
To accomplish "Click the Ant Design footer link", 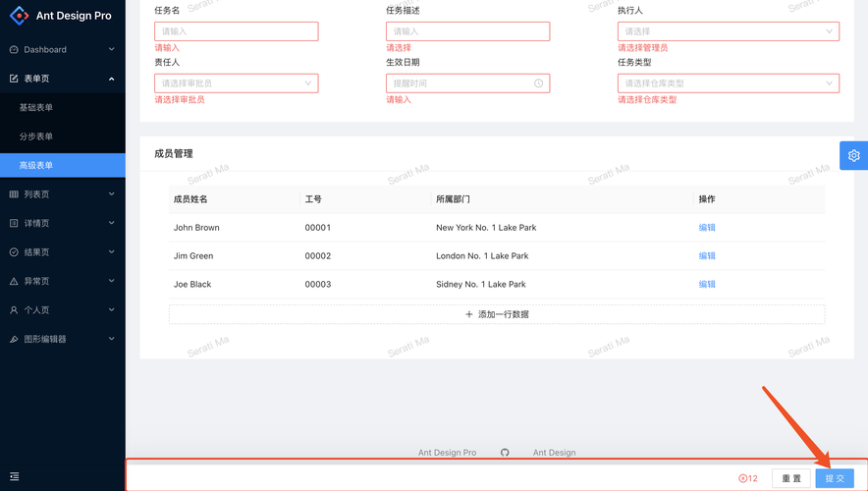I will point(554,453).
